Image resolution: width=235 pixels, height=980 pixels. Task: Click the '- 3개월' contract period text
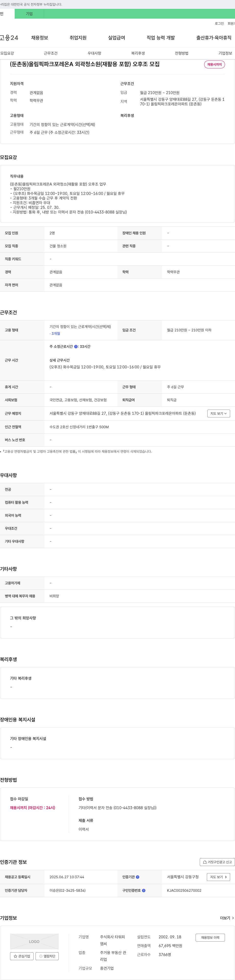pyautogui.click(x=55, y=334)
